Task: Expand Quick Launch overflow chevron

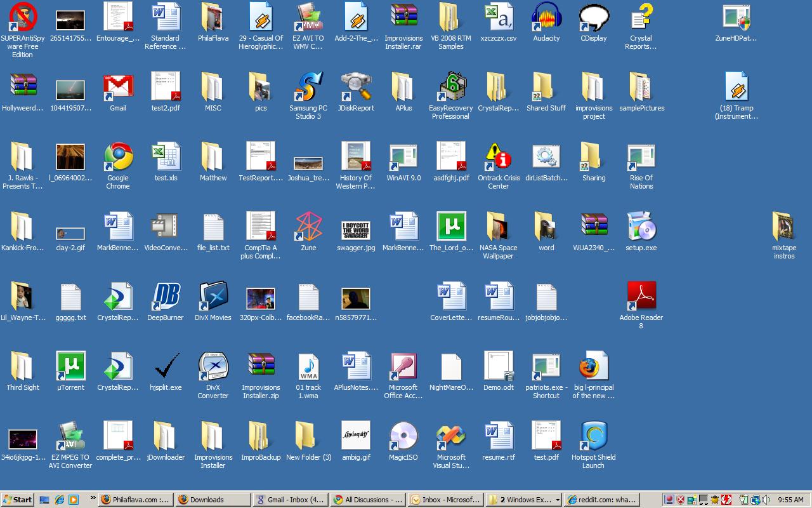Action: click(93, 498)
